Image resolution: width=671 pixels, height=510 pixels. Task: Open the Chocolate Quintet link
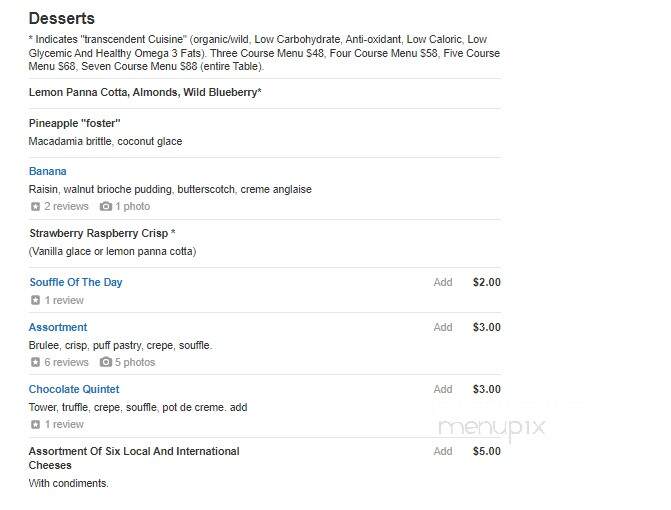point(74,389)
